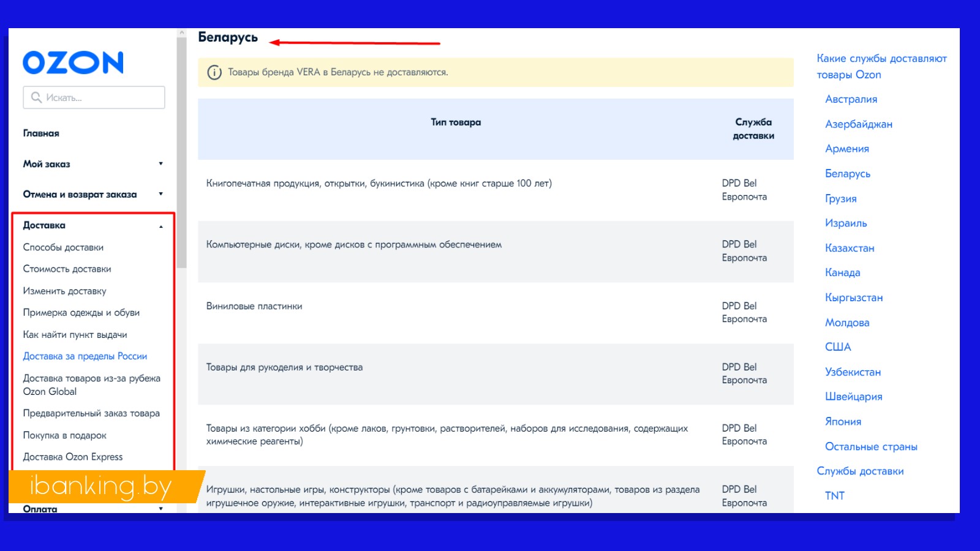Screen dimensions: 980x551
Task: Jump to Беларусь section in contents
Action: 848,173
